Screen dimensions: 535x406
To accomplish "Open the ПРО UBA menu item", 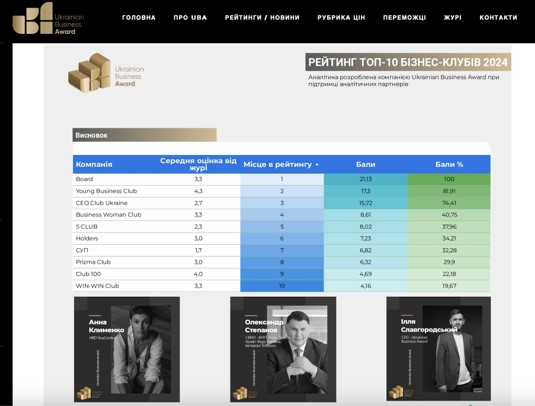I will 190,17.
